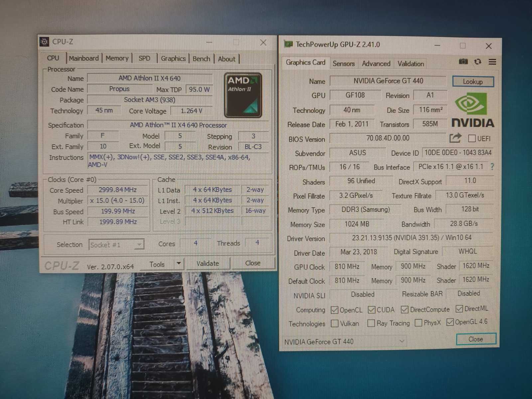Click the Shaders value 96 Unified
Image resolution: width=532 pixels, height=399 pixels.
[x=361, y=181]
